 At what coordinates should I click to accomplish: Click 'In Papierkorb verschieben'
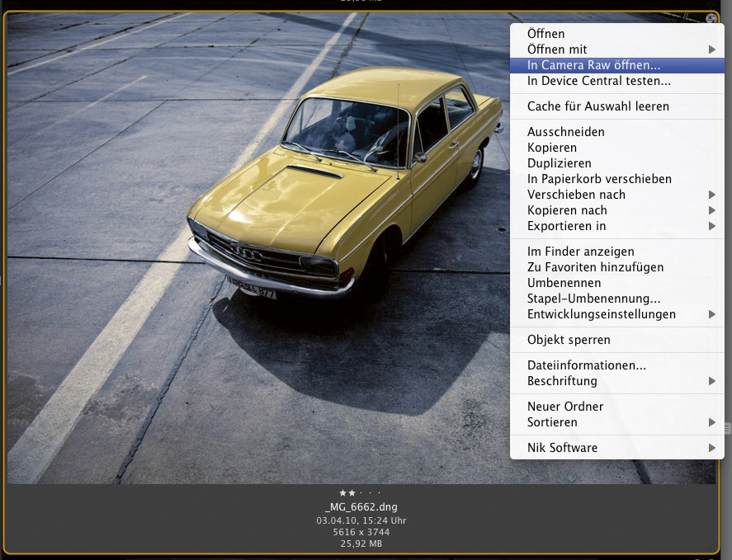tap(599, 179)
